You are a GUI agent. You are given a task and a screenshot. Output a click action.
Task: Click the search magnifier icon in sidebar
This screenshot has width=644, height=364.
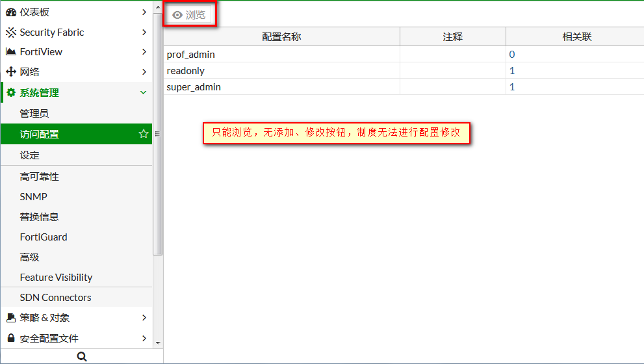(81, 356)
